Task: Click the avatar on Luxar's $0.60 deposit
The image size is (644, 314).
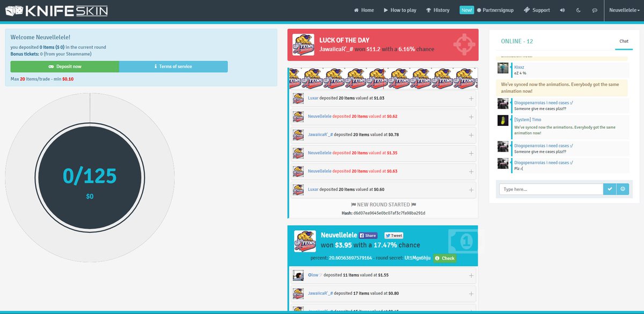Action: point(298,190)
